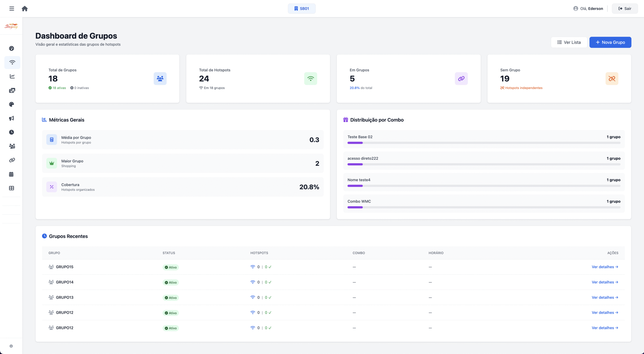Open the Wi-Fi hotspots sidebar icon
The image size is (644, 354).
[x=12, y=62]
